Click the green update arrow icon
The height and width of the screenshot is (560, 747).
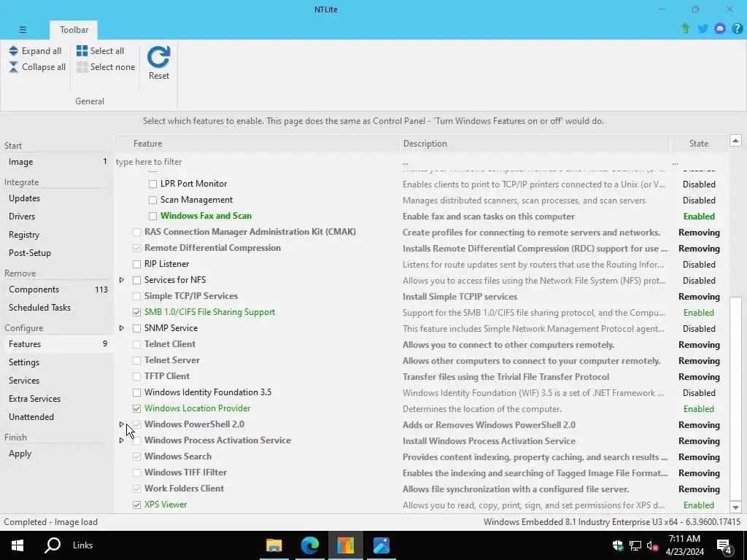click(x=685, y=28)
